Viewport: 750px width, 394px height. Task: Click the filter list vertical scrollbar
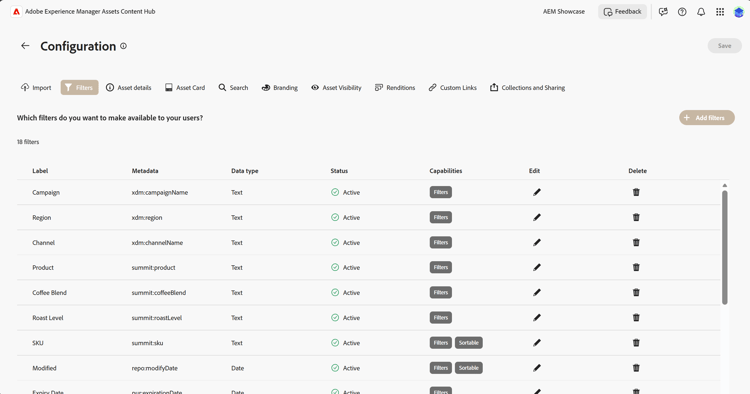click(725, 247)
